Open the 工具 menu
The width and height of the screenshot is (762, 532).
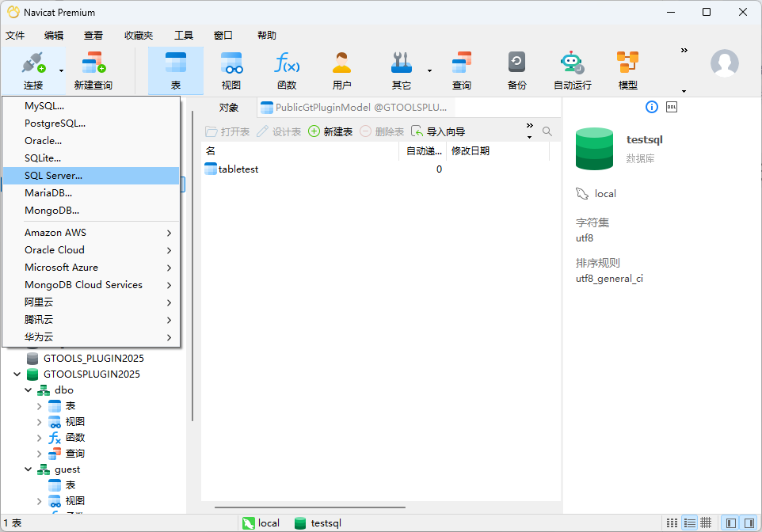click(184, 36)
